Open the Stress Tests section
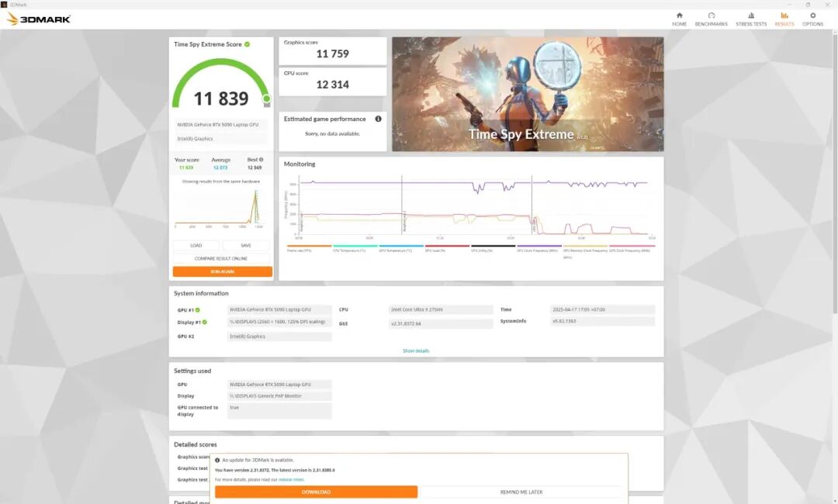This screenshot has width=838, height=504. click(x=751, y=19)
